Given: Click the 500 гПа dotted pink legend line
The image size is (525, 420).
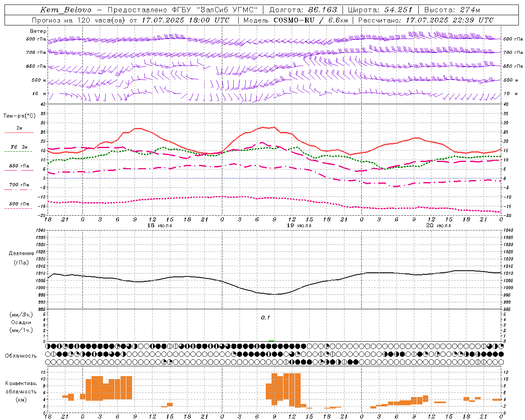Looking at the screenshot, I should (x=18, y=209).
